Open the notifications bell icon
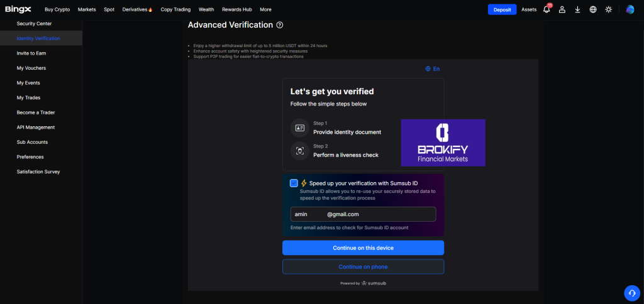644x304 pixels. click(x=547, y=9)
